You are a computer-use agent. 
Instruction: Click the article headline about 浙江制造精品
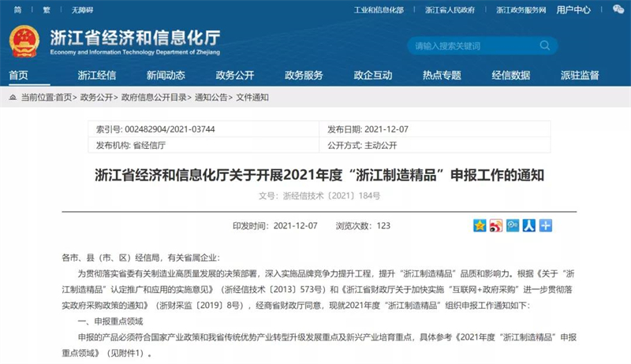click(319, 175)
